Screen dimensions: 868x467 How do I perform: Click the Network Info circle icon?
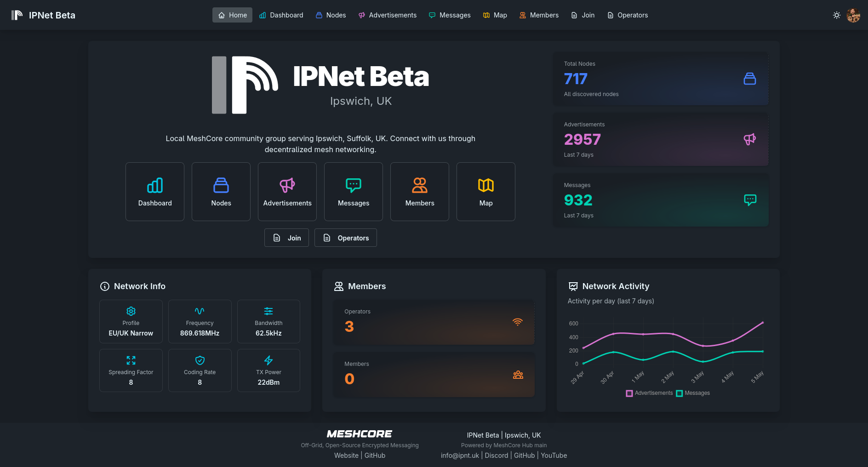[x=105, y=286]
